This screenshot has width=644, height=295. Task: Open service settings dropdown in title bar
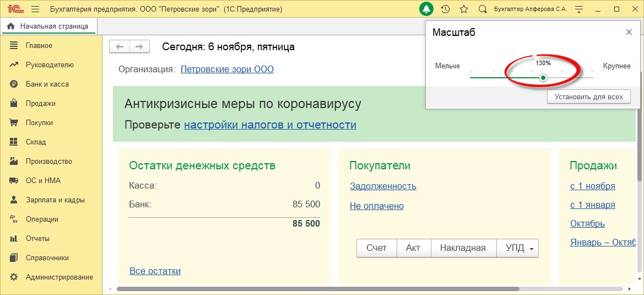[578, 9]
